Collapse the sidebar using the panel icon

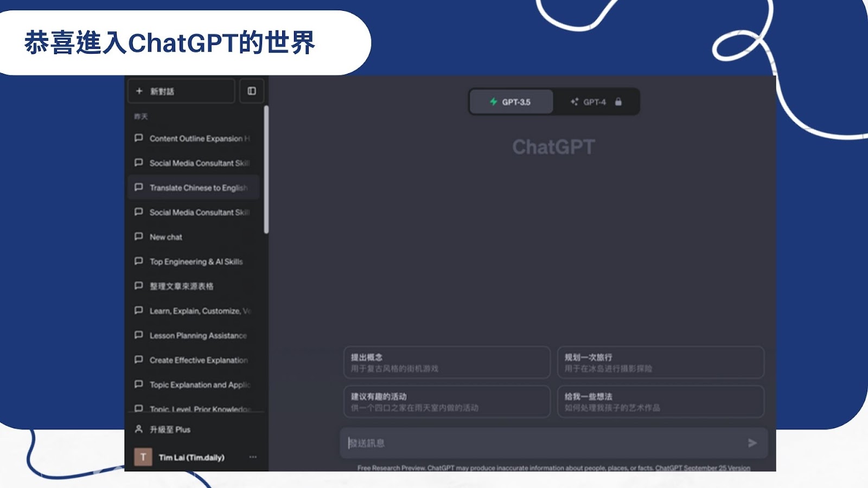point(252,91)
